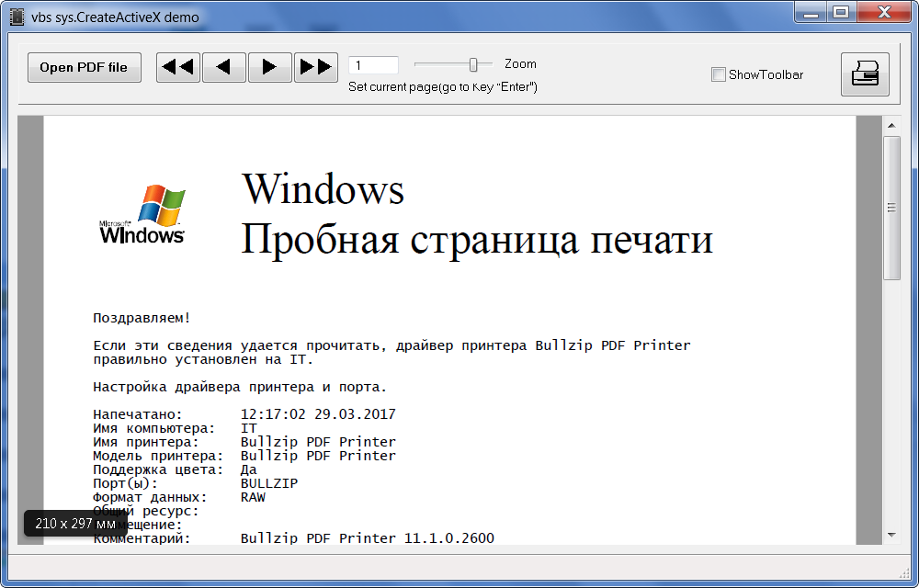Screen dimensions: 919x588
Task: Enable the ShowToolbar checkbox
Action: [718, 74]
